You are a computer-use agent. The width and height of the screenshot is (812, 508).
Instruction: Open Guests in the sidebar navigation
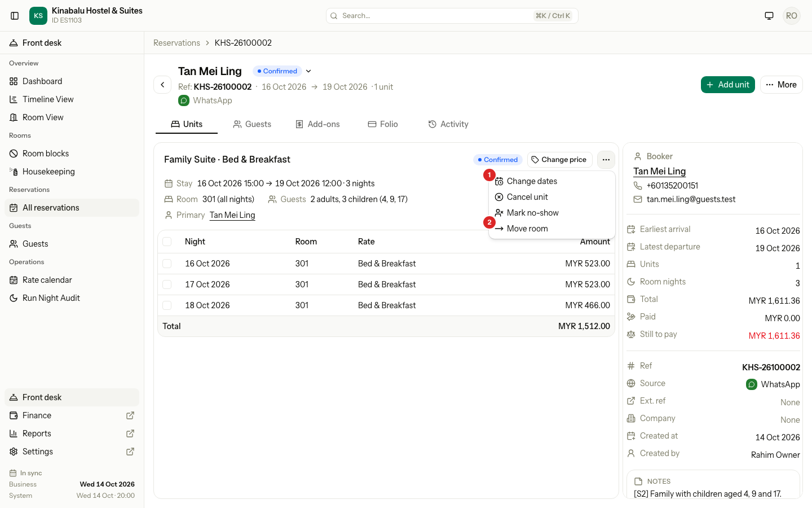72,244
